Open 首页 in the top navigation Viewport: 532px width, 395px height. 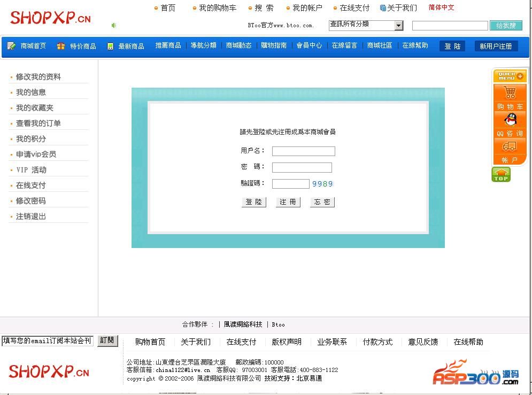pyautogui.click(x=167, y=8)
